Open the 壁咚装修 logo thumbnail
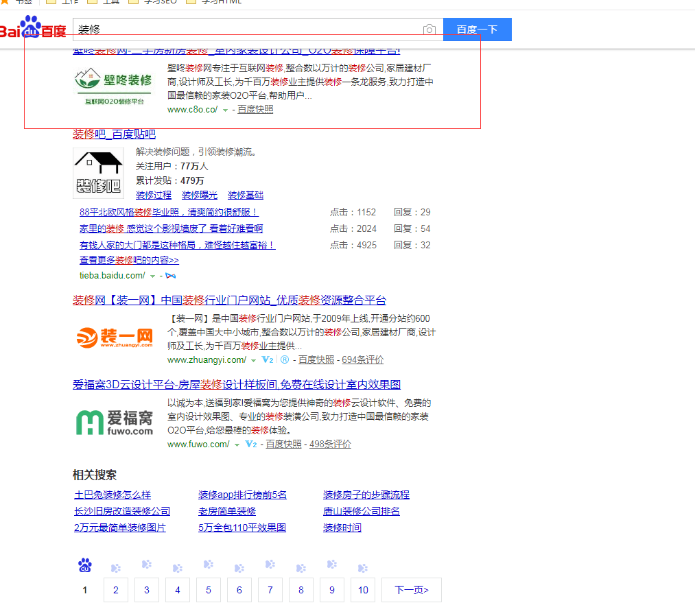This screenshot has height=616, width=695. 114,86
